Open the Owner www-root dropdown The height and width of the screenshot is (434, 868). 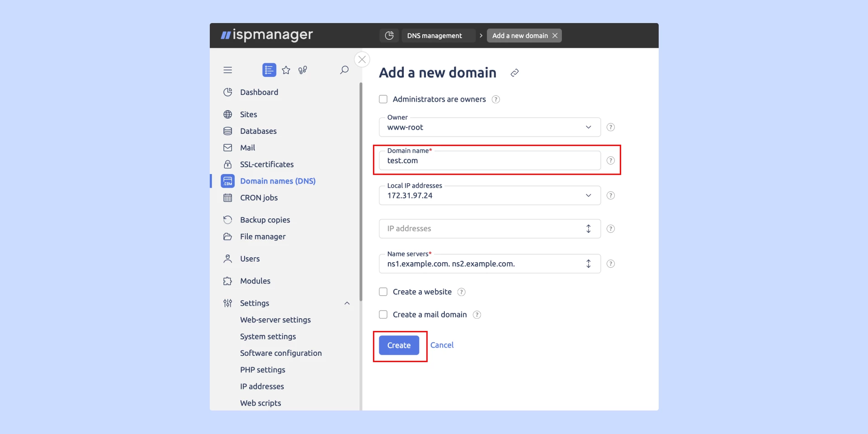coord(490,127)
